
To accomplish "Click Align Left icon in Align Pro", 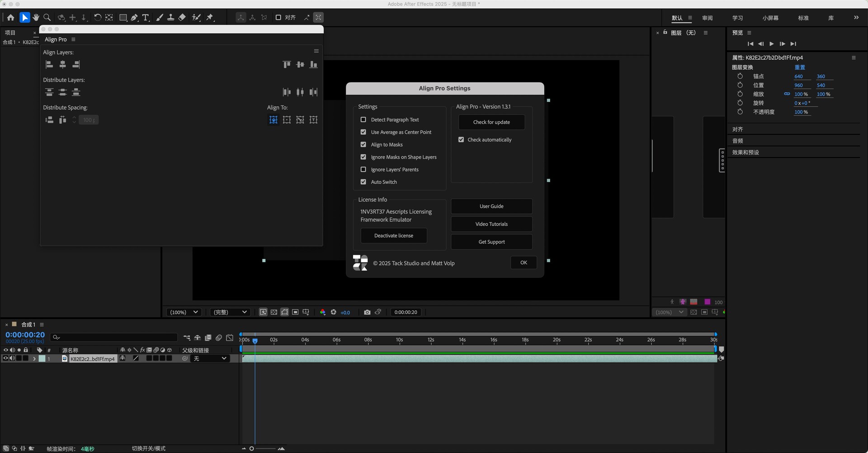I will click(x=49, y=65).
